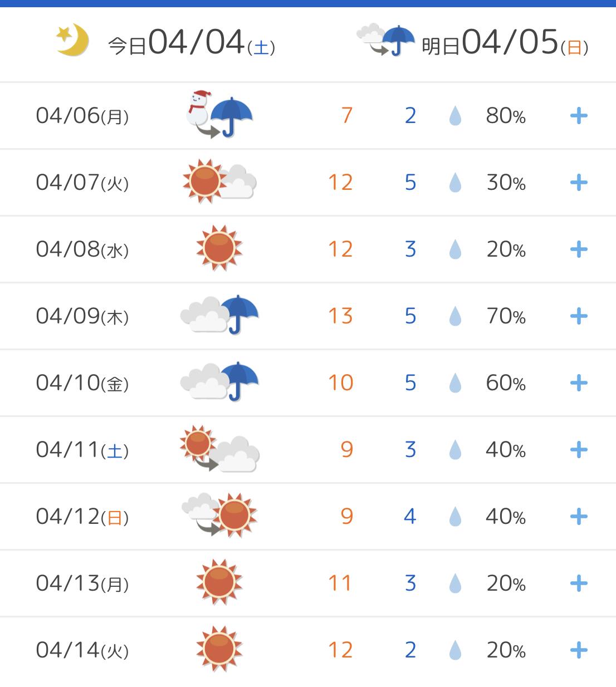
Task: Click the cloud-to-sun icon for 04/12
Action: 219,515
